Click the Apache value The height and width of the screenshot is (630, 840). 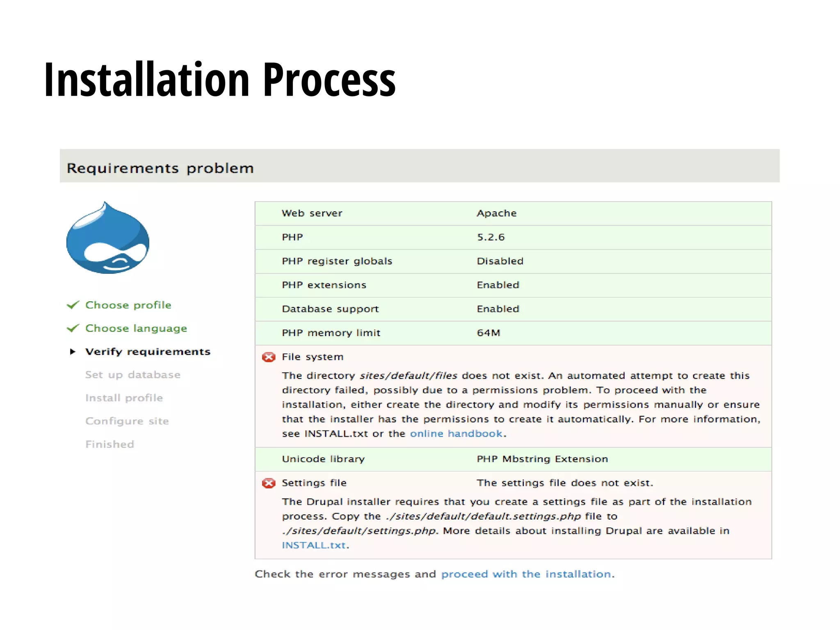pos(496,213)
